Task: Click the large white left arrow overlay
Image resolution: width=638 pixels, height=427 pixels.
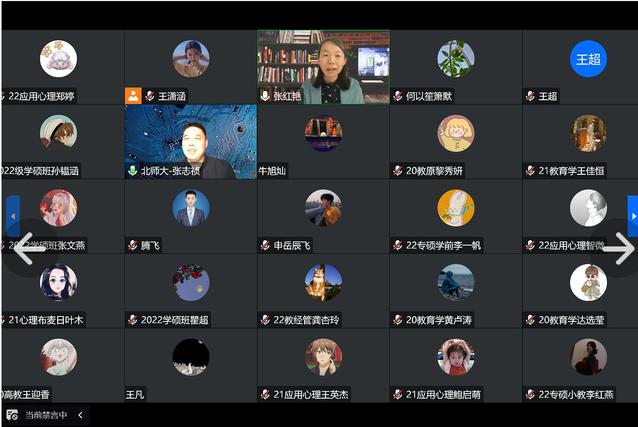Action: point(28,248)
